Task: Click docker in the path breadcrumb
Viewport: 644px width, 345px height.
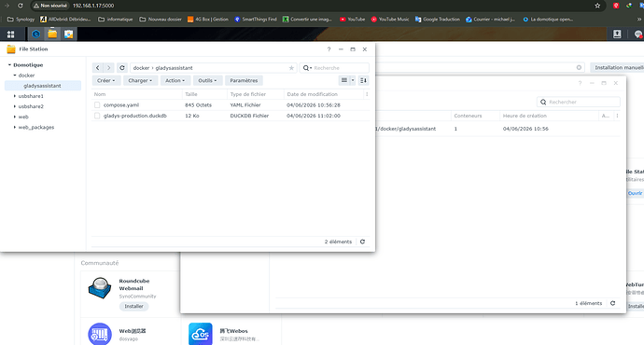Action: point(141,68)
